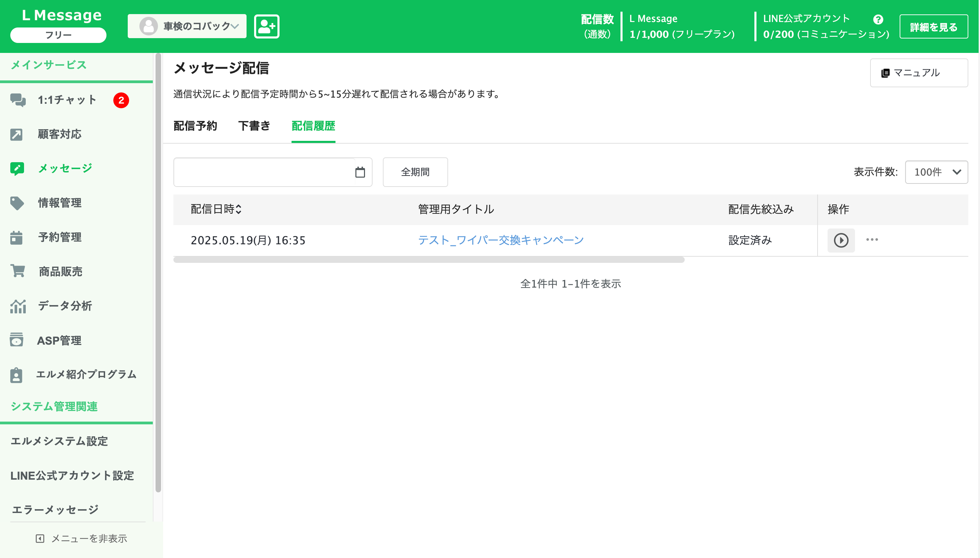The width and height of the screenshot is (980, 558).
Task: Click the 0/200 (コミュニケーション) count
Action: 826,34
